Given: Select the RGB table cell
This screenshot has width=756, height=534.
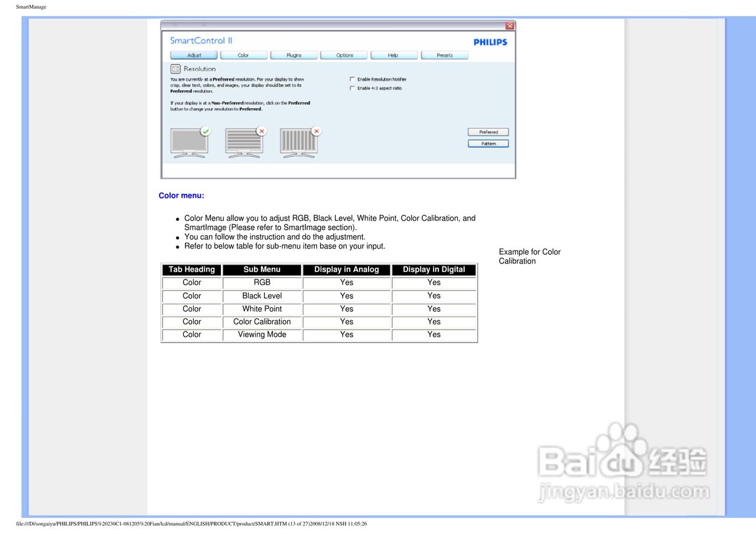Looking at the screenshot, I should pos(262,282).
